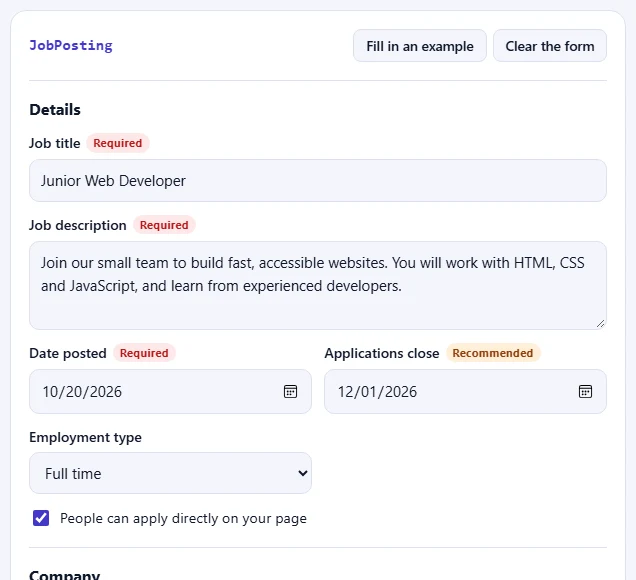
Task: Click the Employment type label
Action: click(x=85, y=437)
